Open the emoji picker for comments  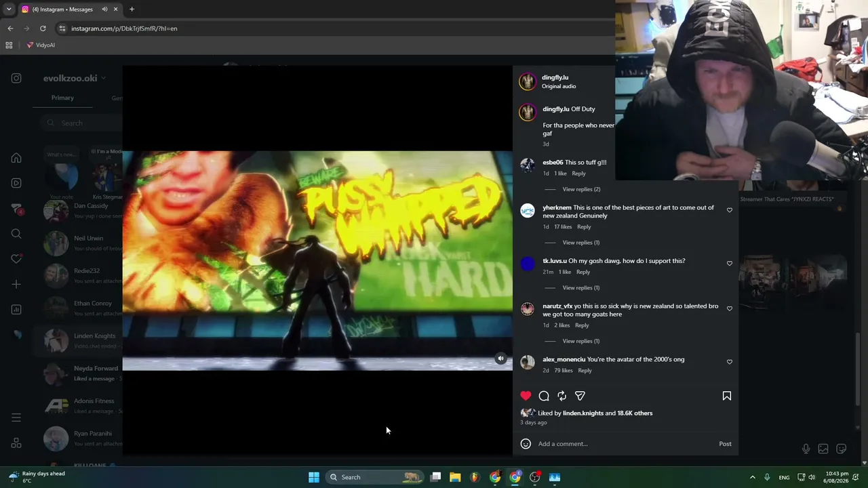[x=526, y=444]
